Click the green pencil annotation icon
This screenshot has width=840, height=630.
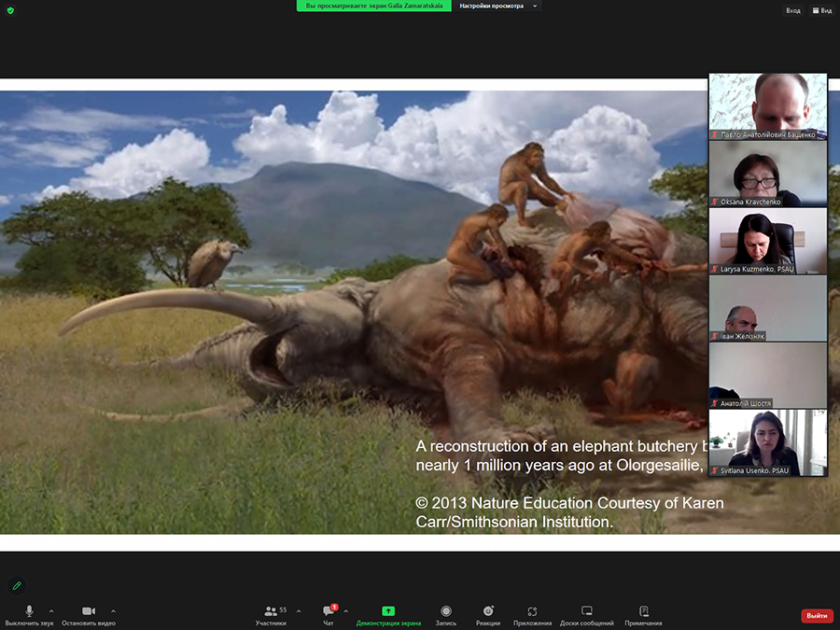click(x=17, y=585)
